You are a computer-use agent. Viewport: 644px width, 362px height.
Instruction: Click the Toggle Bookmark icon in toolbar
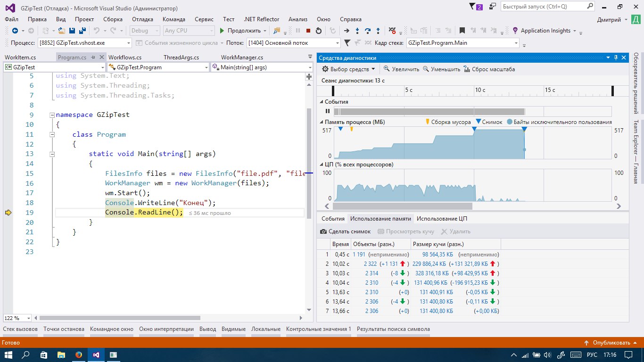coord(462,31)
